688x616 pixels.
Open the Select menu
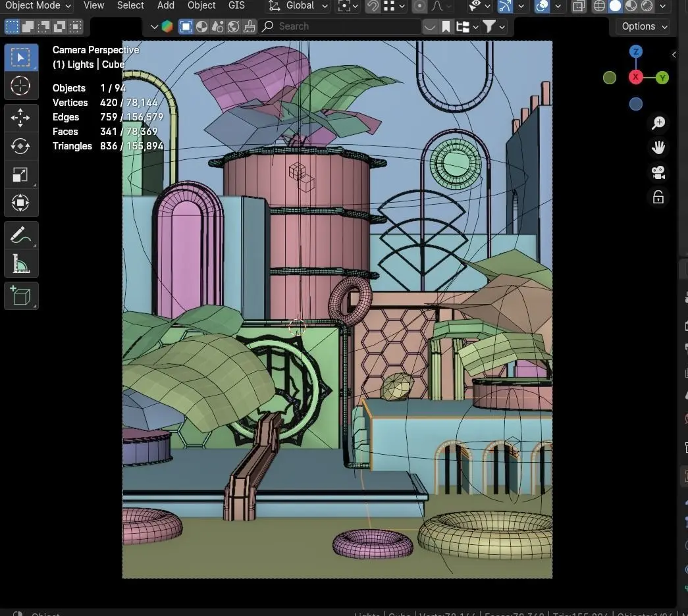(130, 6)
